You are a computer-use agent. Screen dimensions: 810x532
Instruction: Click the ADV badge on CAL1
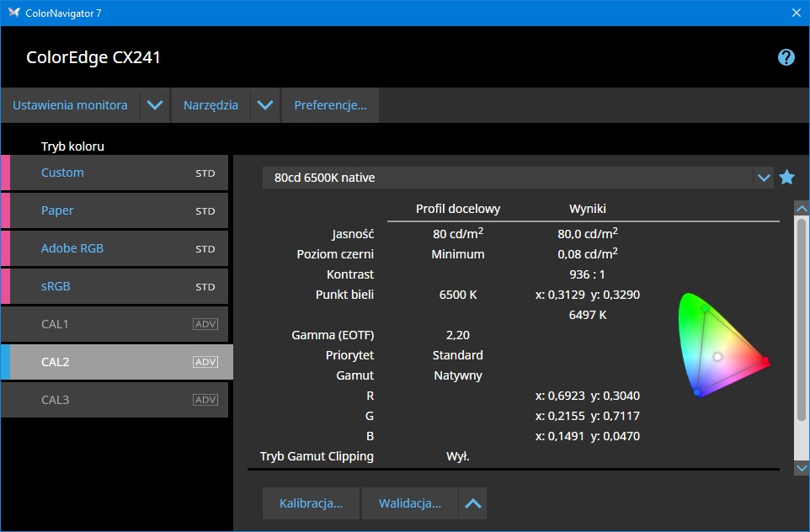click(x=205, y=324)
